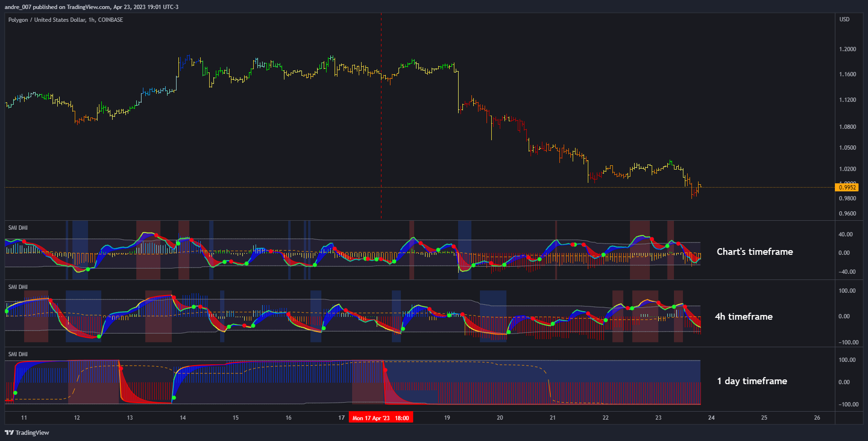This screenshot has width=868, height=441.
Task: Click the 1.1600 price axis label
Action: coord(847,74)
